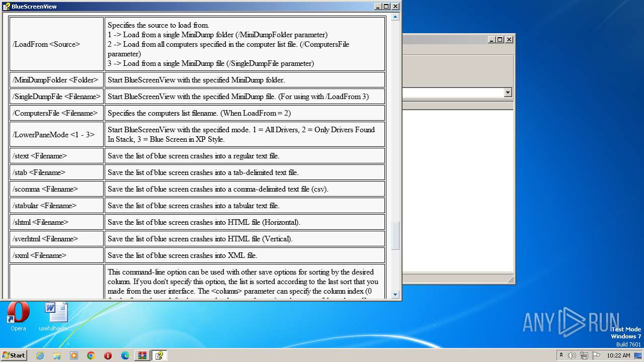Maximize the BlueScreenView help window

point(386,7)
